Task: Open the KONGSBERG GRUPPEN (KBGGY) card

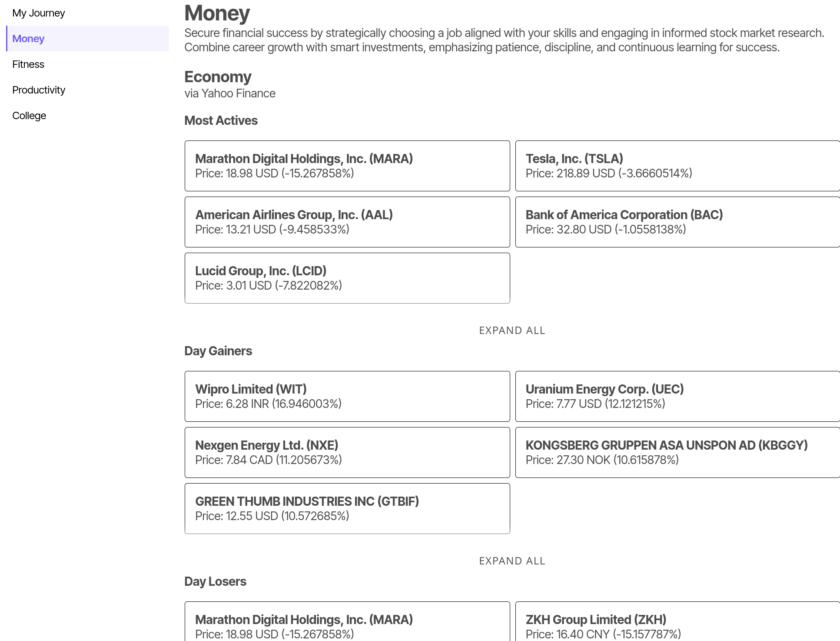Action: tap(677, 452)
